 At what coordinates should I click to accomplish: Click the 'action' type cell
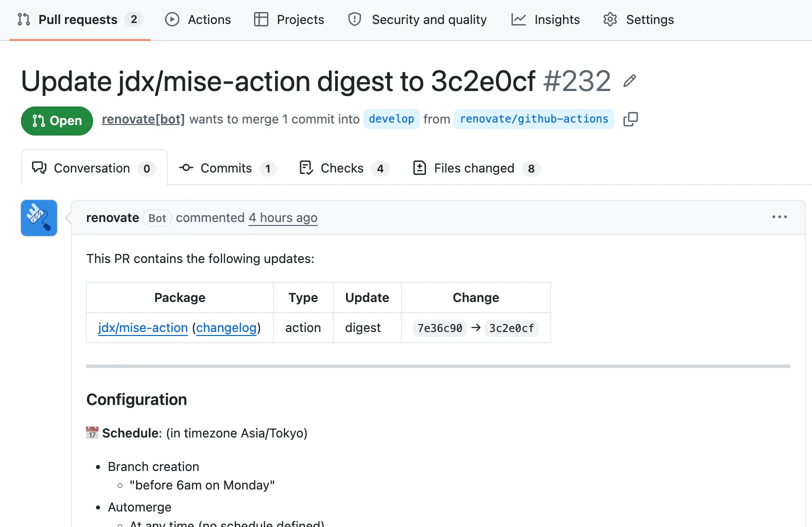(x=303, y=328)
